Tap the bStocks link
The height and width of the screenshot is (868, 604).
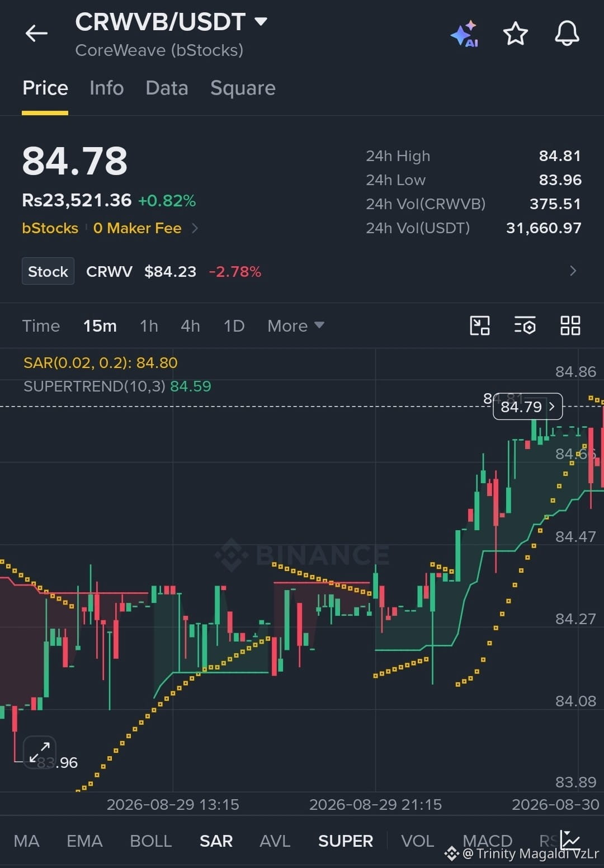pyautogui.click(x=50, y=228)
